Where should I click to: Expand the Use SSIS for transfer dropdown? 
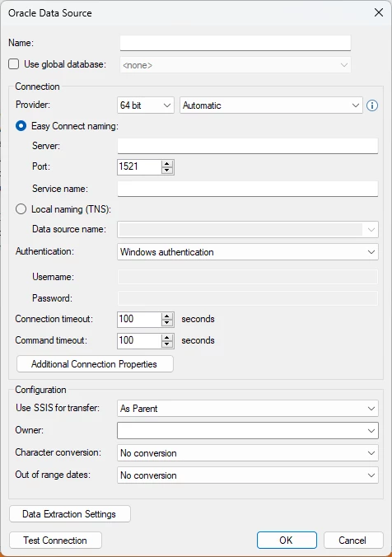click(248, 409)
